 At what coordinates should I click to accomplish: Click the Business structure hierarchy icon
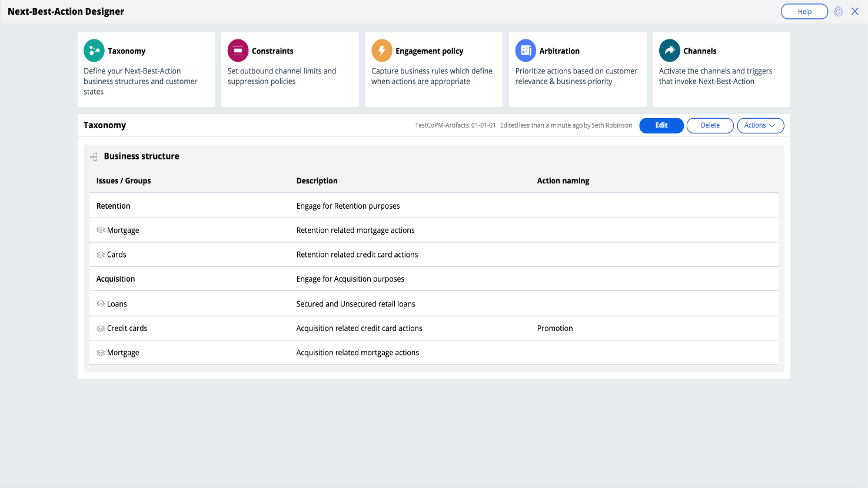(x=94, y=156)
